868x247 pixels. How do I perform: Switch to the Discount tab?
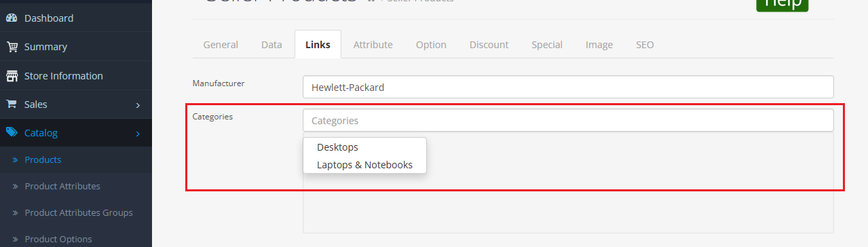click(489, 45)
